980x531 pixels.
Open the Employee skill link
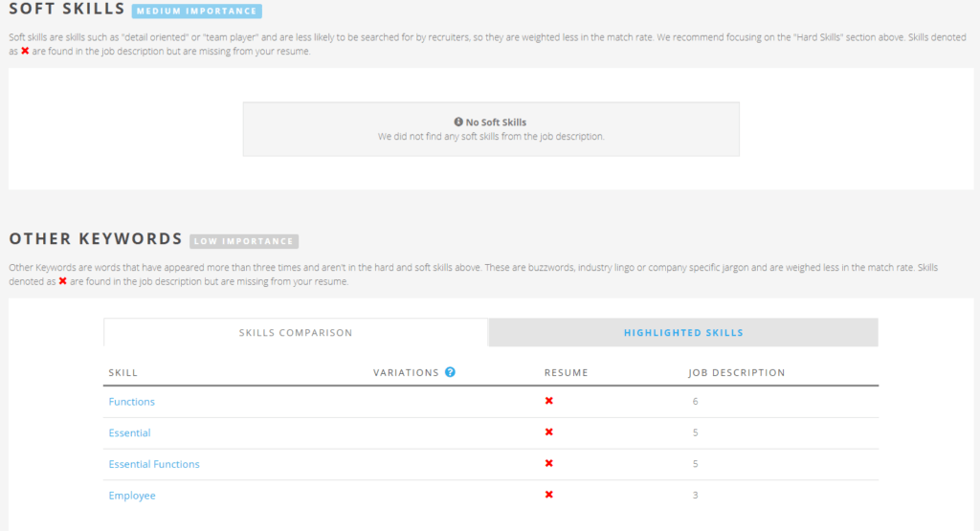132,496
